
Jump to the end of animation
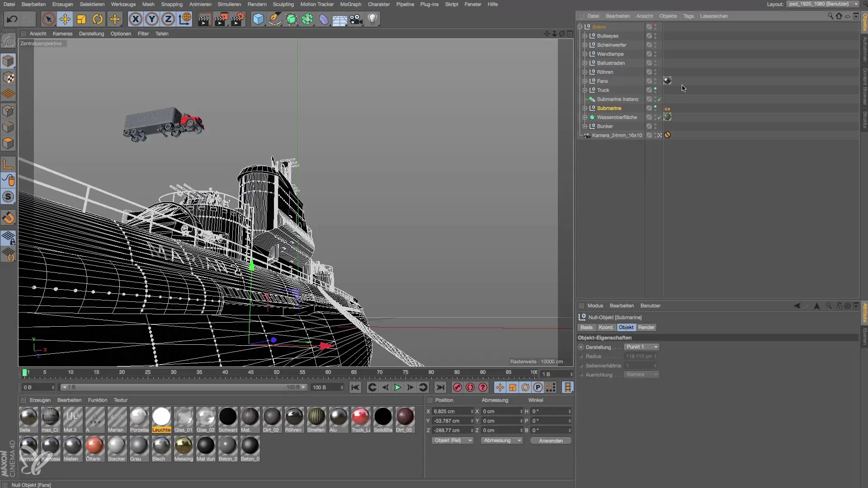[440, 387]
